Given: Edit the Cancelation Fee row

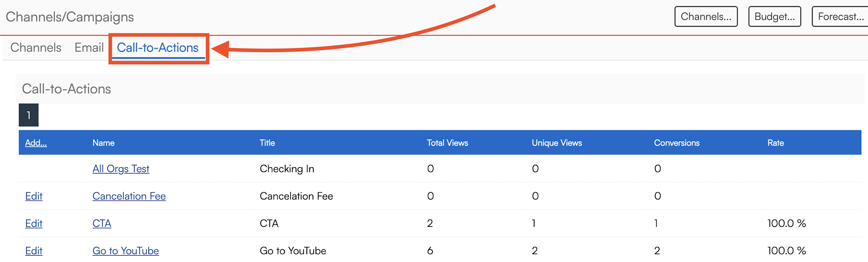Looking at the screenshot, I should point(34,196).
